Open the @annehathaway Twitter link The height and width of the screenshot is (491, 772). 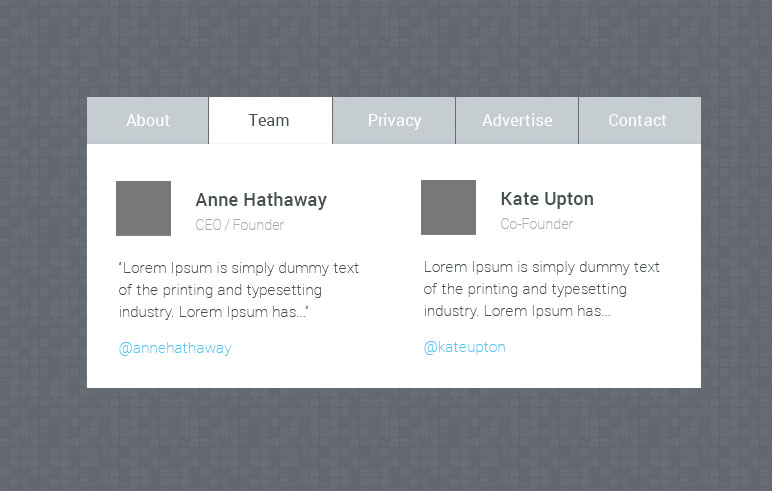click(175, 348)
